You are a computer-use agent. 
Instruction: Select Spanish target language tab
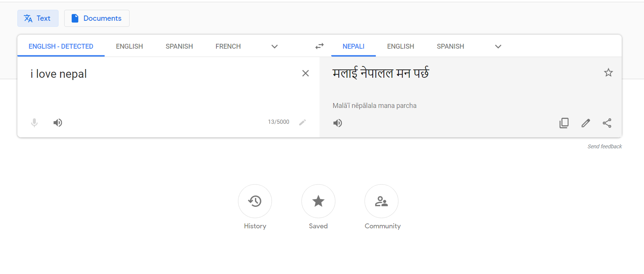(451, 46)
